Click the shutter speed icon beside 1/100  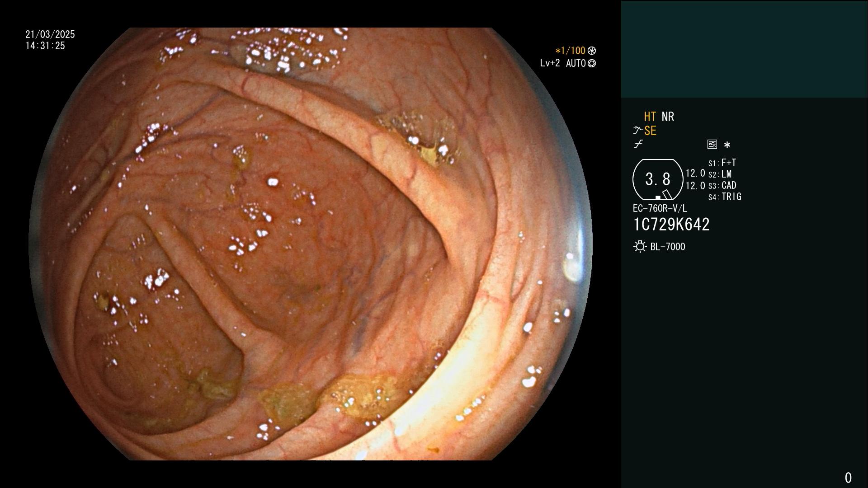point(592,51)
